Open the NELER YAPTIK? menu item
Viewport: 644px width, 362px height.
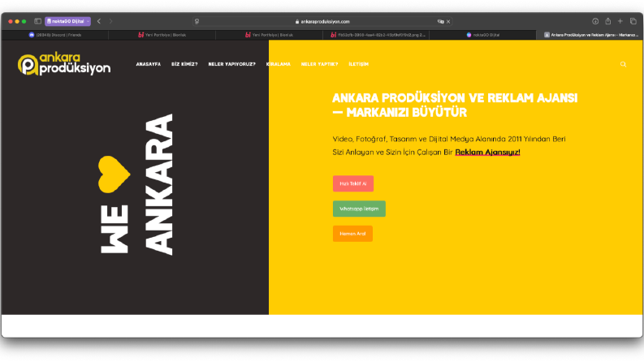[x=319, y=64]
